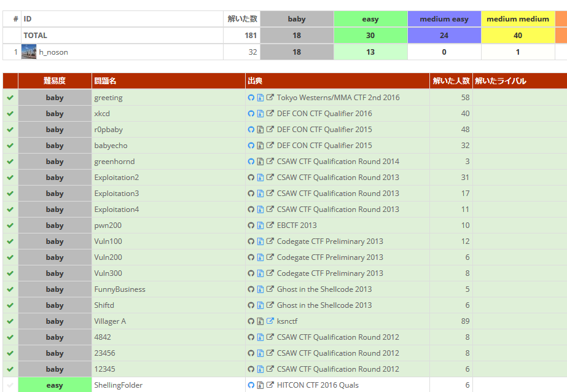Toggle the solved checkmark for pwn200
567x392 pixels.
pos(10,225)
